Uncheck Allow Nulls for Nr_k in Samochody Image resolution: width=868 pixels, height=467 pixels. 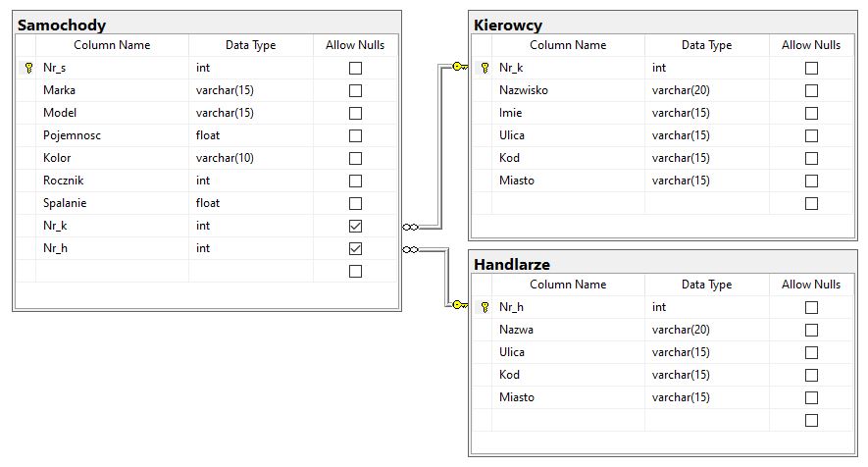[x=355, y=226]
